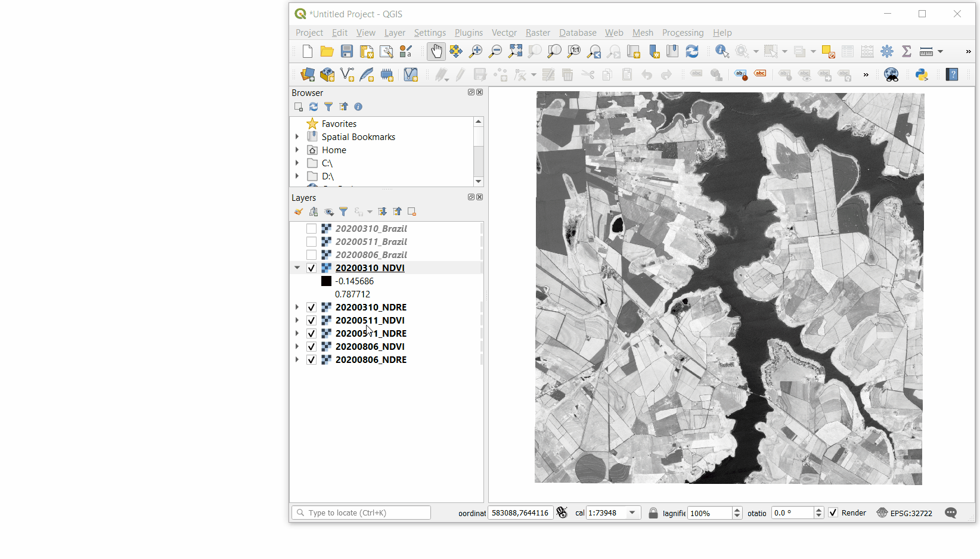Toggle the Render checkbox in status bar
Screen dimensions: 980x559
pyautogui.click(x=833, y=513)
